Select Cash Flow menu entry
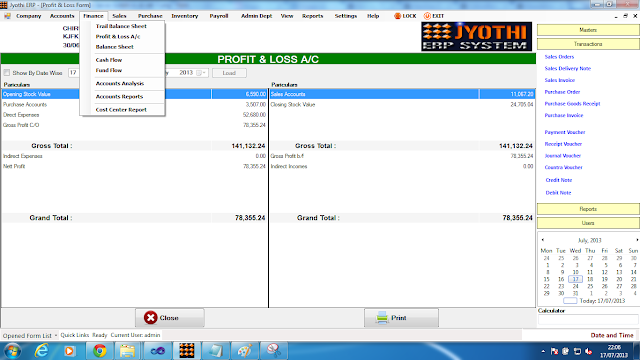 tap(109, 60)
